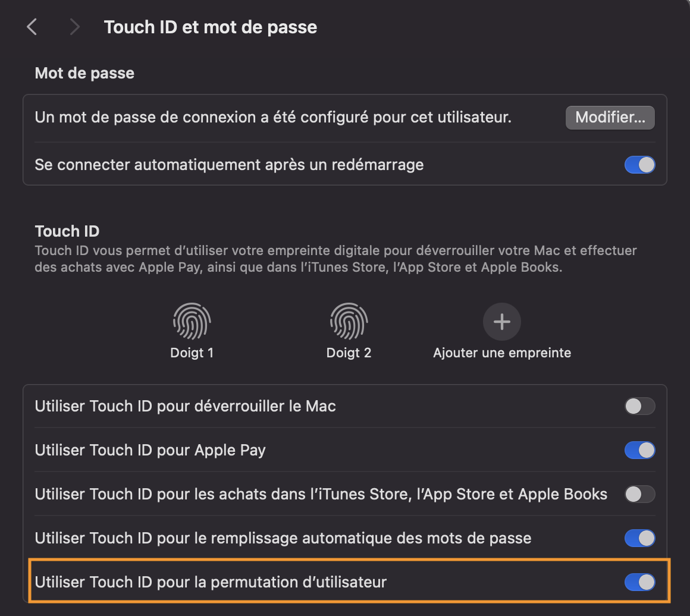Click the plus icon to add fingerprint

click(502, 322)
